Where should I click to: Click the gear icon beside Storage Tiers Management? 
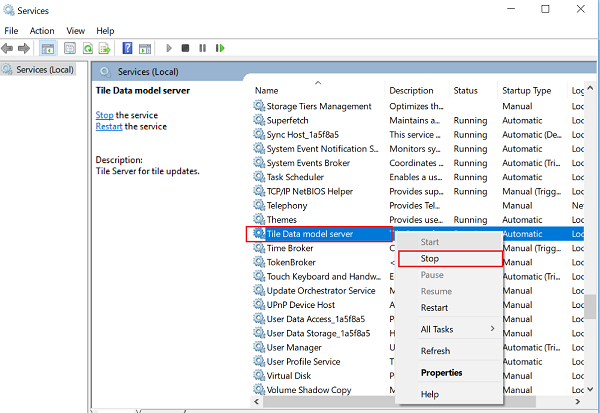point(259,106)
